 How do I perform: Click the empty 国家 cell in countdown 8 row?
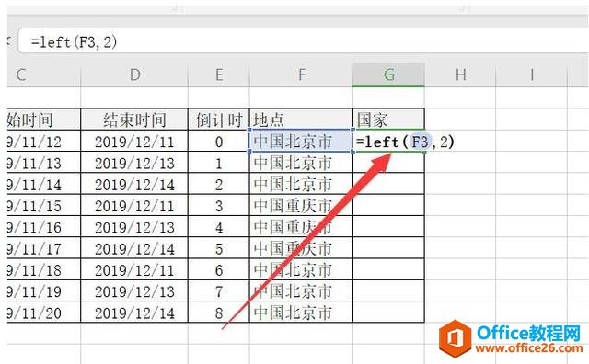coord(388,313)
